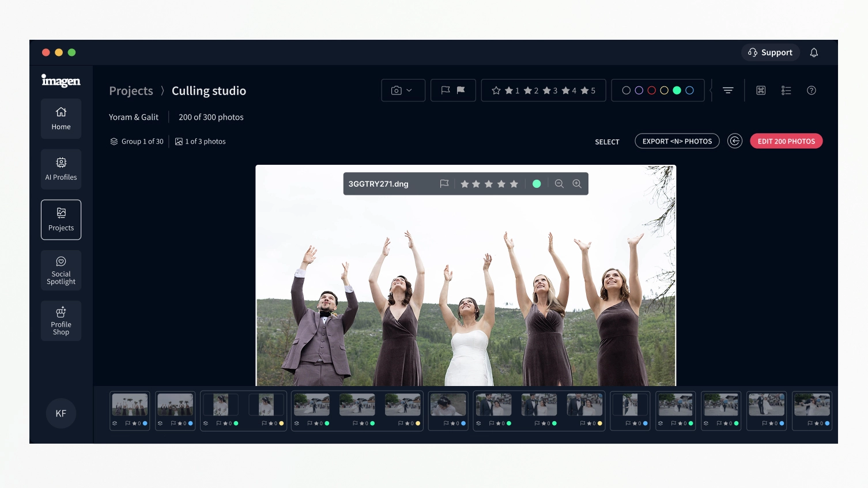The image size is (868, 488).
Task: Navigate back to Projects breadcrumb
Action: 131,91
